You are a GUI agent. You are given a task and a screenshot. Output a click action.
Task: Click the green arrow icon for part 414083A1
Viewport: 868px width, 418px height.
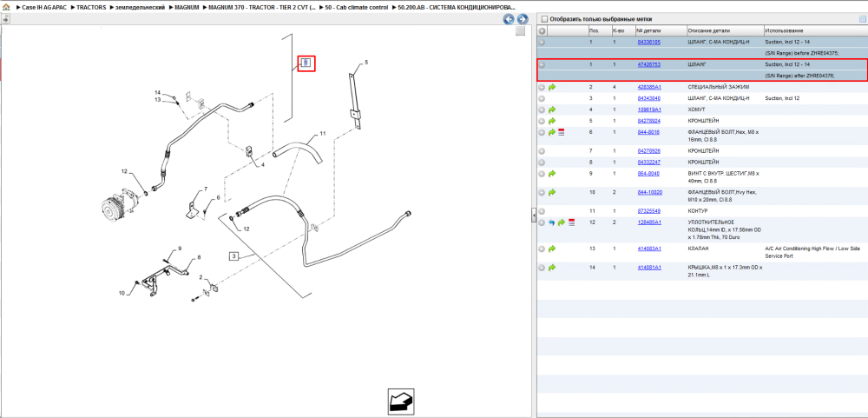(552, 249)
